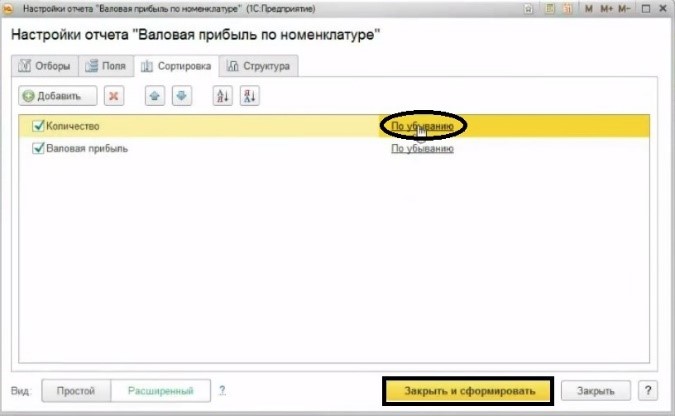
Task: Open calculator icon in title bar
Action: pyautogui.click(x=547, y=8)
